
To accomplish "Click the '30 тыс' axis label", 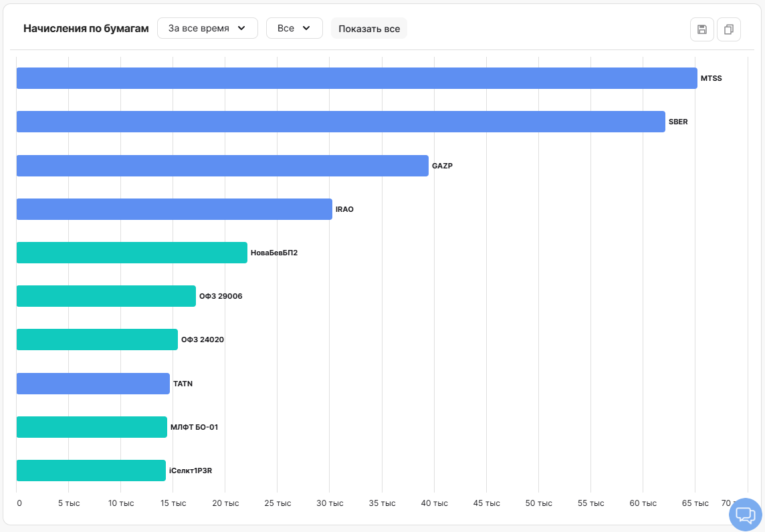I will coord(330,503).
